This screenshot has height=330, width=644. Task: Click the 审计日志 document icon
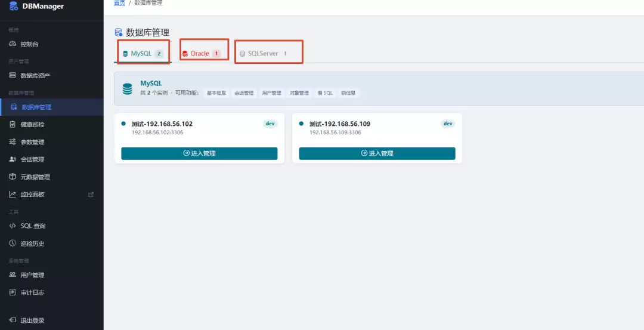13,292
